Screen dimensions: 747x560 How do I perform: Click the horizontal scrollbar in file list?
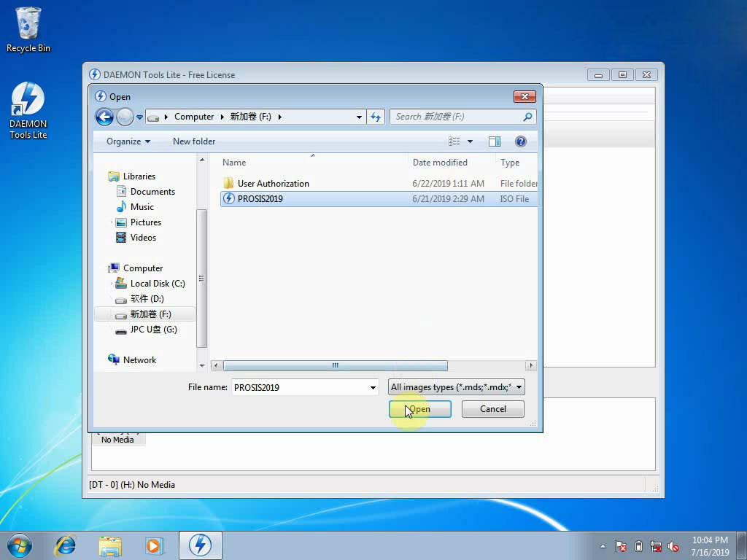coord(335,366)
